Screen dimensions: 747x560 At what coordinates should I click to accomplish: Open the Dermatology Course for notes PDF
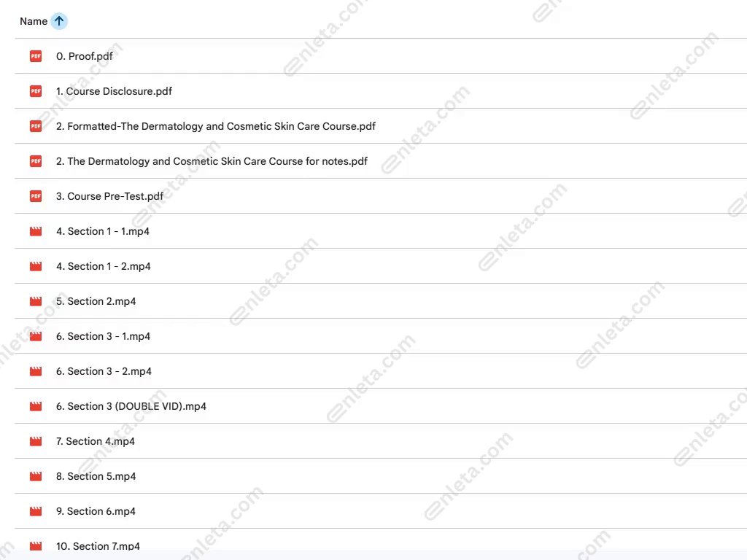pyautogui.click(x=212, y=161)
